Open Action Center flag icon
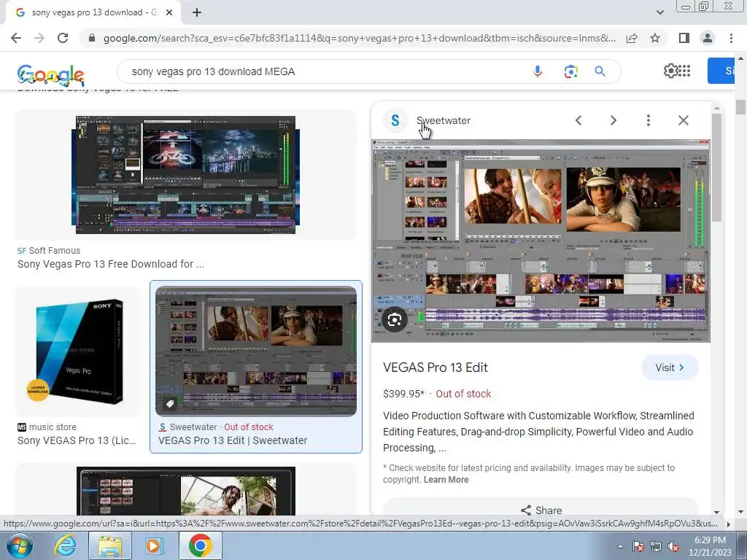The image size is (747, 560). [x=638, y=546]
